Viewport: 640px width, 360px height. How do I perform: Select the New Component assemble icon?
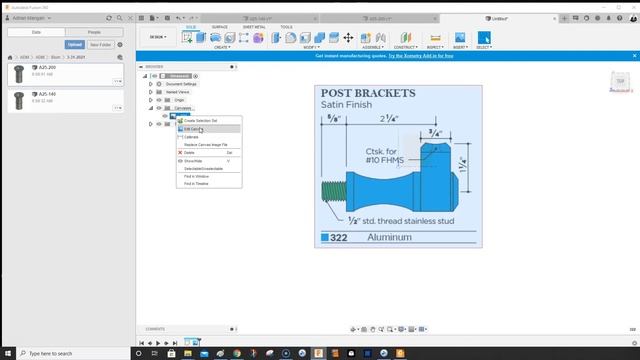(366, 38)
